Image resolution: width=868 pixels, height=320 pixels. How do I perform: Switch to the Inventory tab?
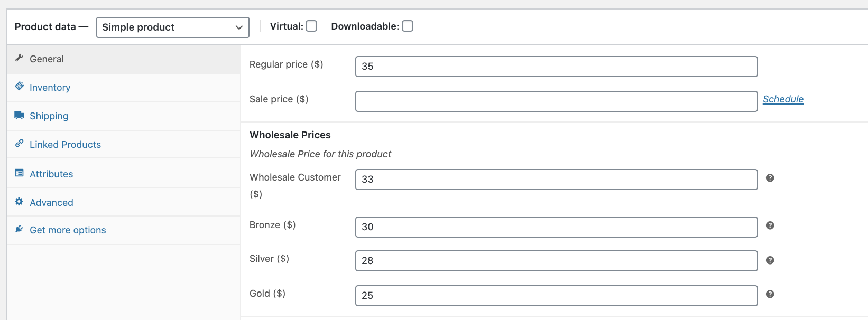pos(50,88)
